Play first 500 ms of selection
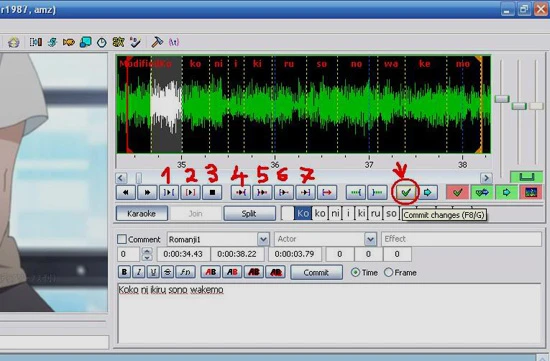 (x=284, y=192)
